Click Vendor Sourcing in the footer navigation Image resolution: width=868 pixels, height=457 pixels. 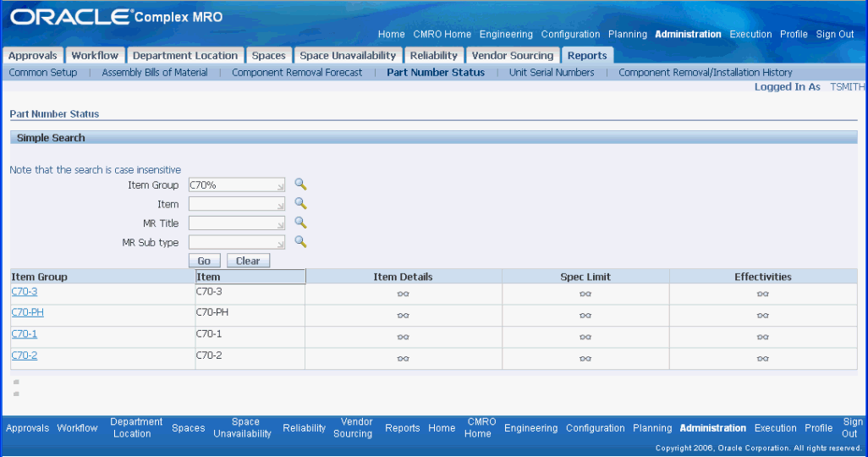click(353, 427)
